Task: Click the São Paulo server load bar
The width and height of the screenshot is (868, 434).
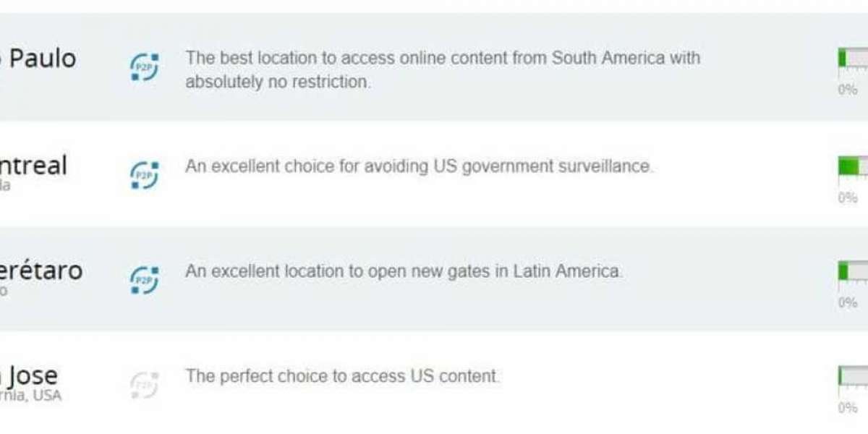Action: pos(853,58)
